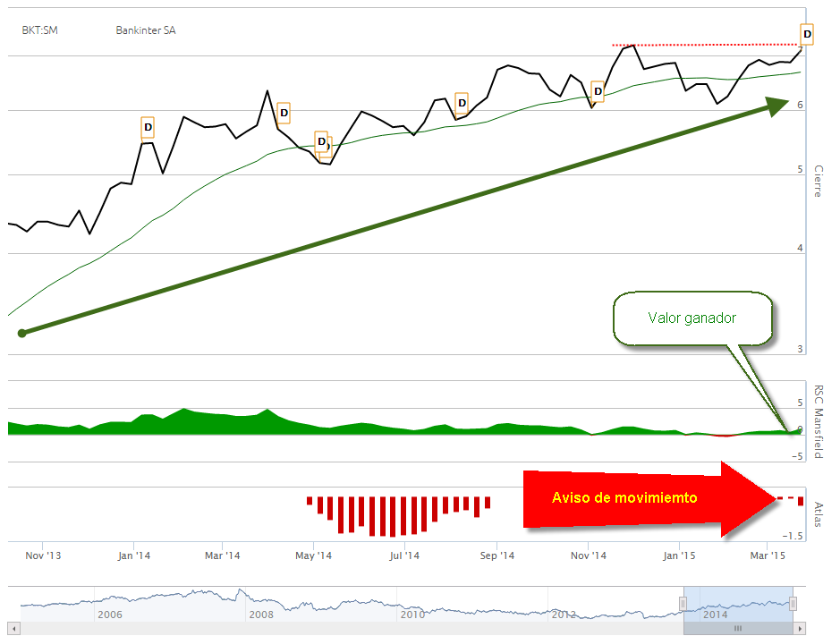Click the horizontal scrollbar thumb grip
The height and width of the screenshot is (636, 840).
pos(738,629)
